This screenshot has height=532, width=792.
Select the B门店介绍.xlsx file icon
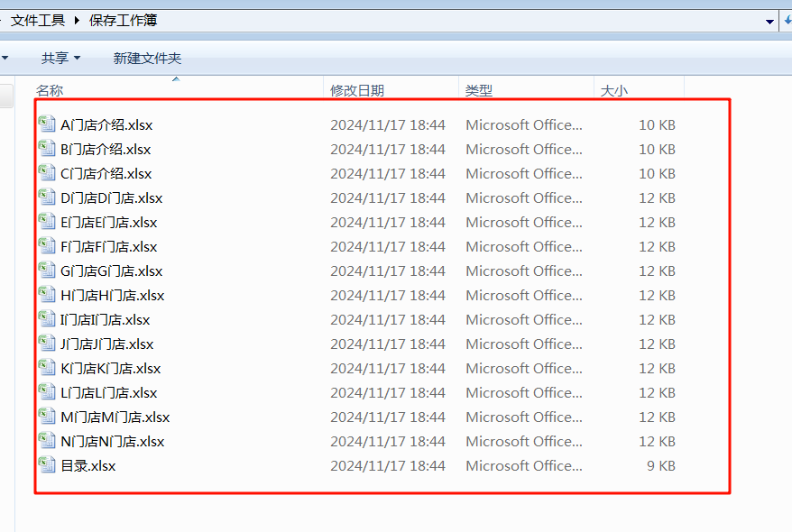(47, 149)
